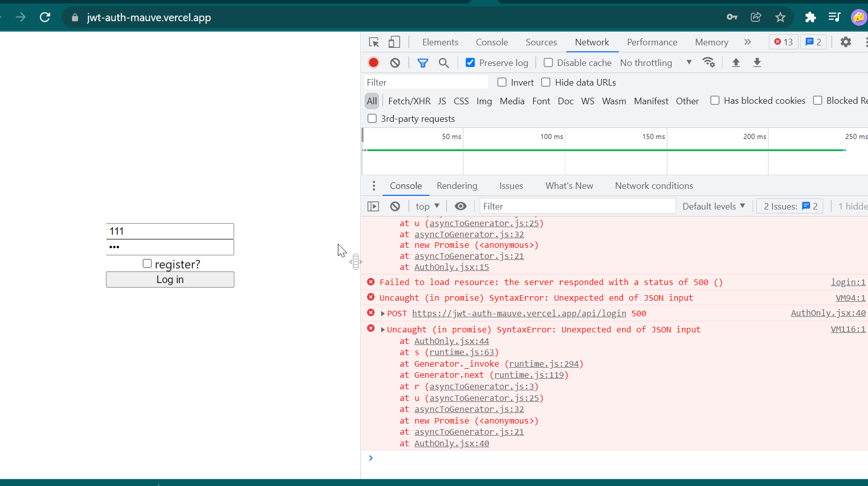The image size is (868, 486).
Task: Import HAR file with upload arrow
Action: (x=736, y=62)
